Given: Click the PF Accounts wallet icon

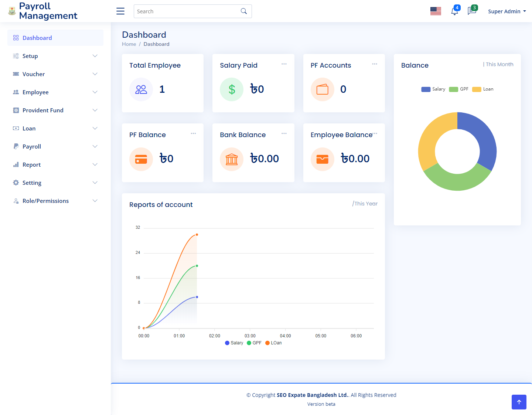Looking at the screenshot, I should coord(323,89).
